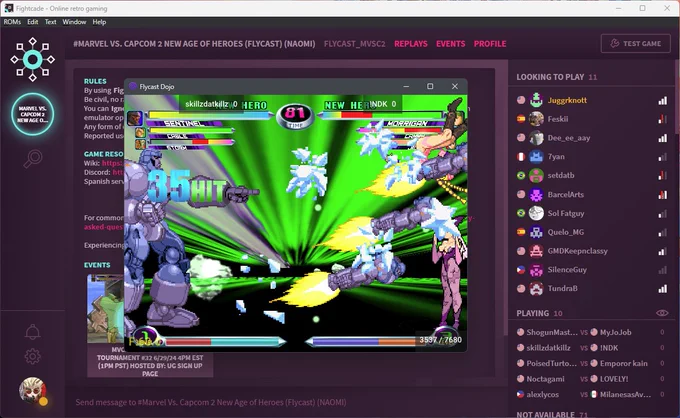Viewport: 680px width, 418px height.
Task: Click Dee_ee_aay's avatar icon
Action: tap(536, 138)
